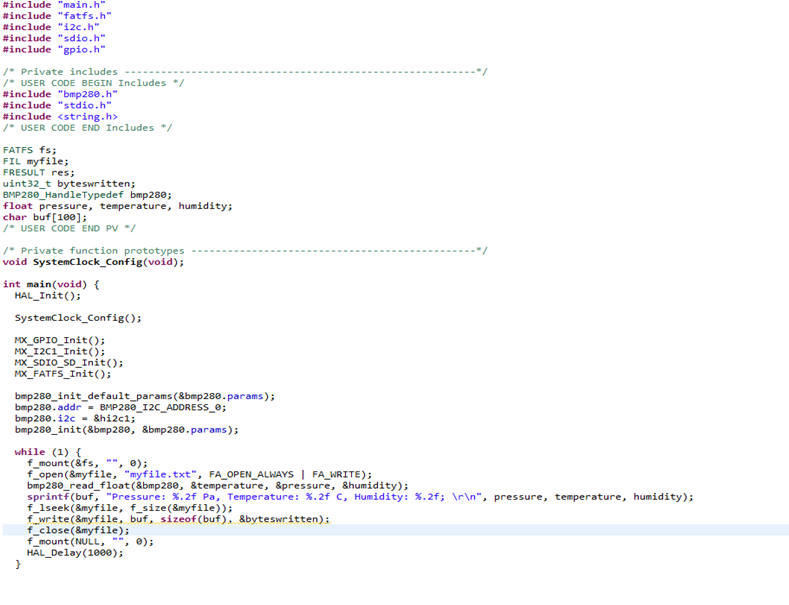The height and width of the screenshot is (605, 789).
Task: Click the MX_SDIO_SD_Init(); line
Action: (69, 362)
